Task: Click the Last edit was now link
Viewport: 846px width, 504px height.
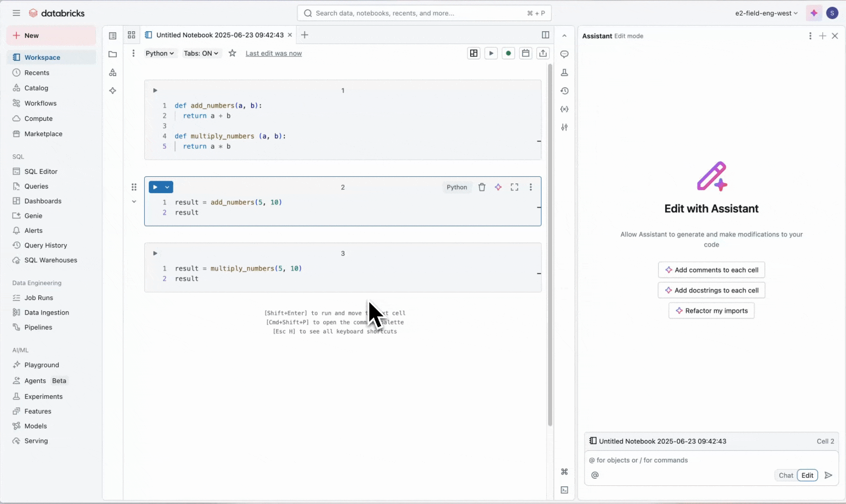Action: (274, 53)
